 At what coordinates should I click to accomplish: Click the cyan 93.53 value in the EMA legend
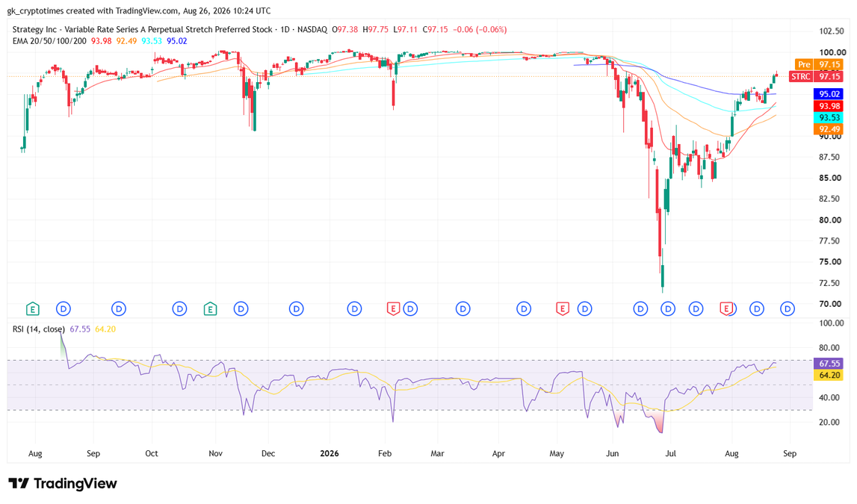[152, 41]
